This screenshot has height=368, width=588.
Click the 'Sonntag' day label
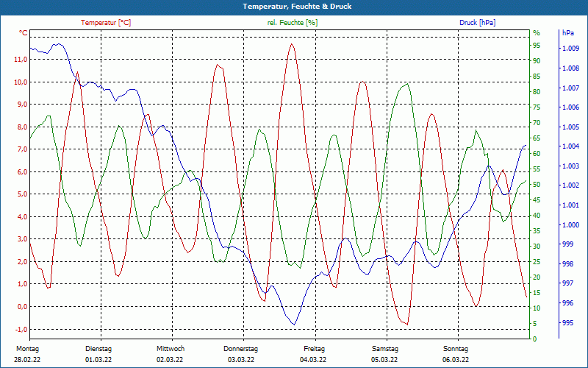click(456, 349)
